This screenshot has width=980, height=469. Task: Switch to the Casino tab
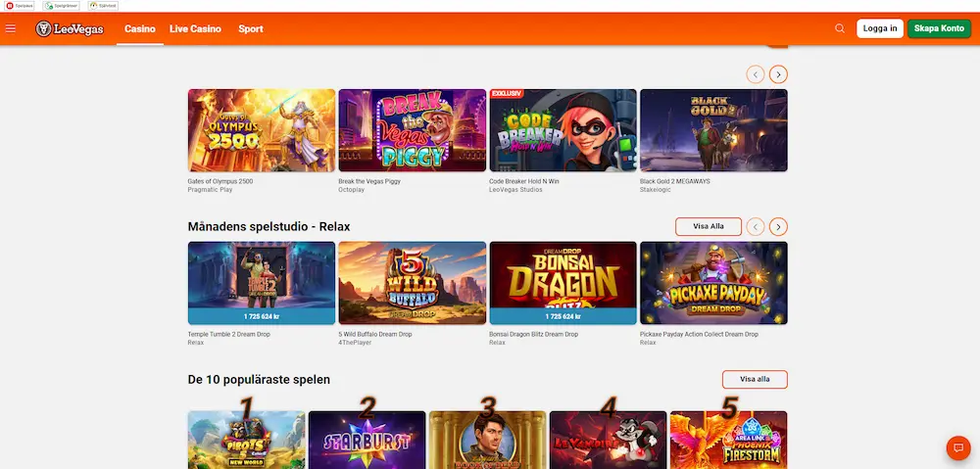pos(140,28)
